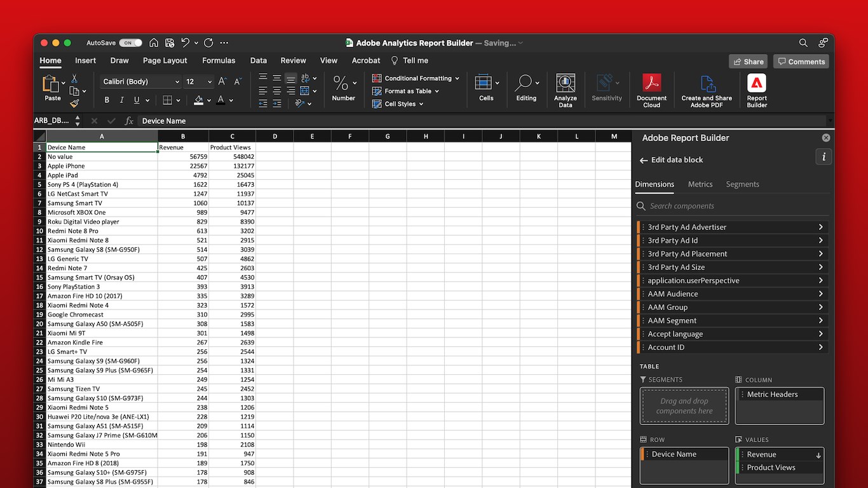Image resolution: width=868 pixels, height=488 pixels.
Task: Click the back arrow beside Edit data block
Action: pos(643,160)
